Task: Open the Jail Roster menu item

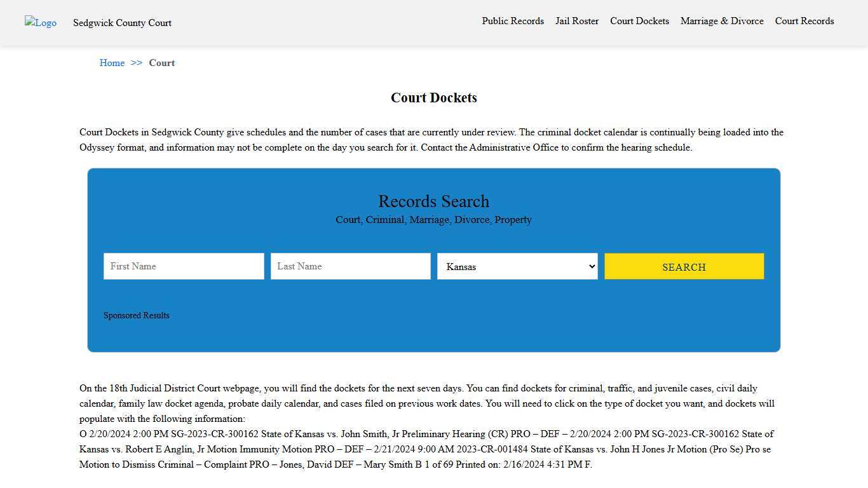Action: click(576, 21)
